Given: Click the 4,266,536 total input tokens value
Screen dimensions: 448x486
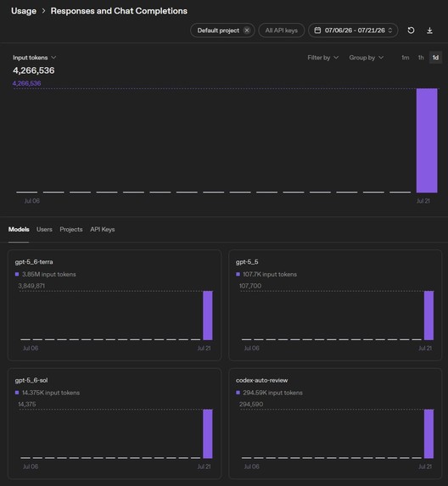Looking at the screenshot, I should point(33,70).
